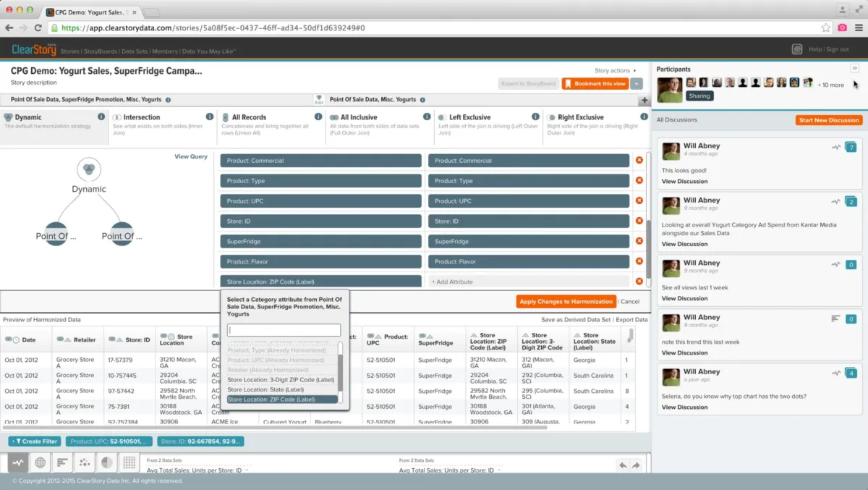Cancel the harmonization changes
Viewport: 868px width, 490px height.
click(x=630, y=302)
